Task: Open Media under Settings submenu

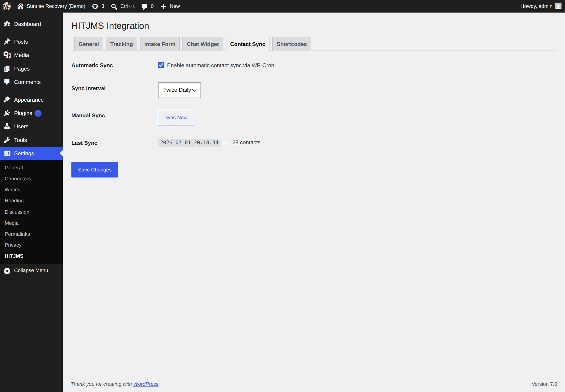Action: 12,223
